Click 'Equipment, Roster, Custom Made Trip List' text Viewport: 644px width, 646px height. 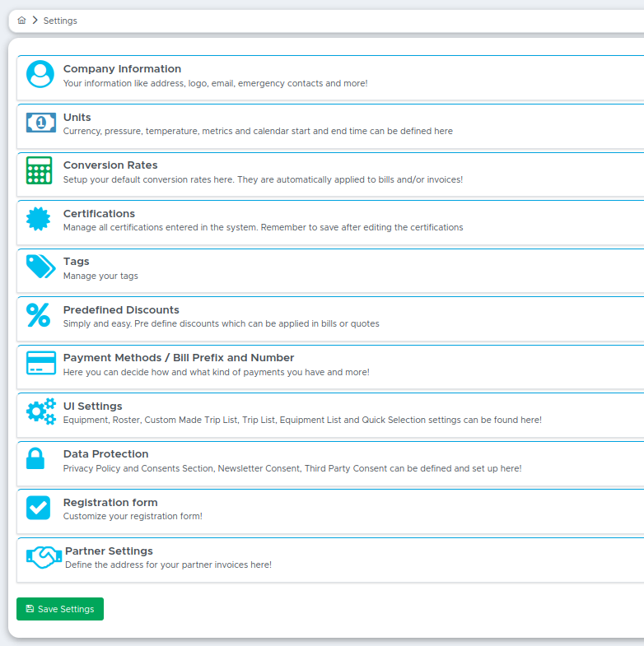click(302, 421)
